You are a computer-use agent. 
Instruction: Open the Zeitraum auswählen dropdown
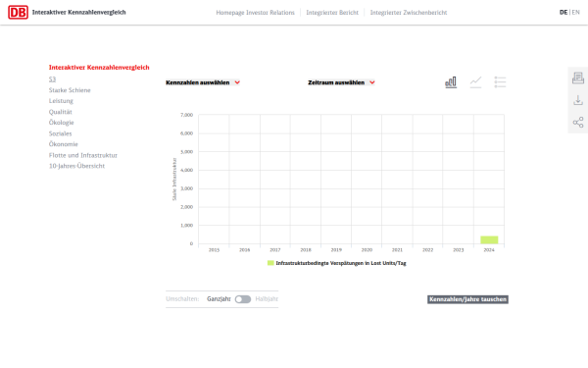coord(341,82)
